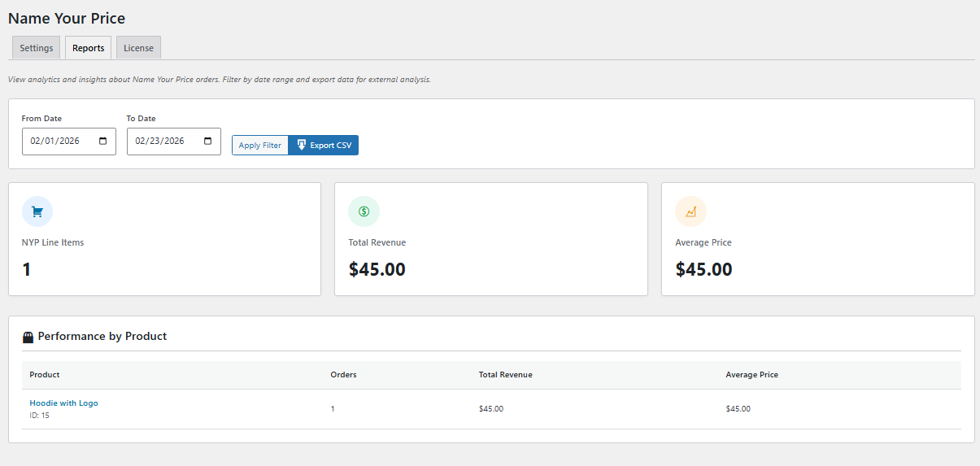Switch to the Settings tab
The height and width of the screenshot is (466, 980).
click(36, 48)
